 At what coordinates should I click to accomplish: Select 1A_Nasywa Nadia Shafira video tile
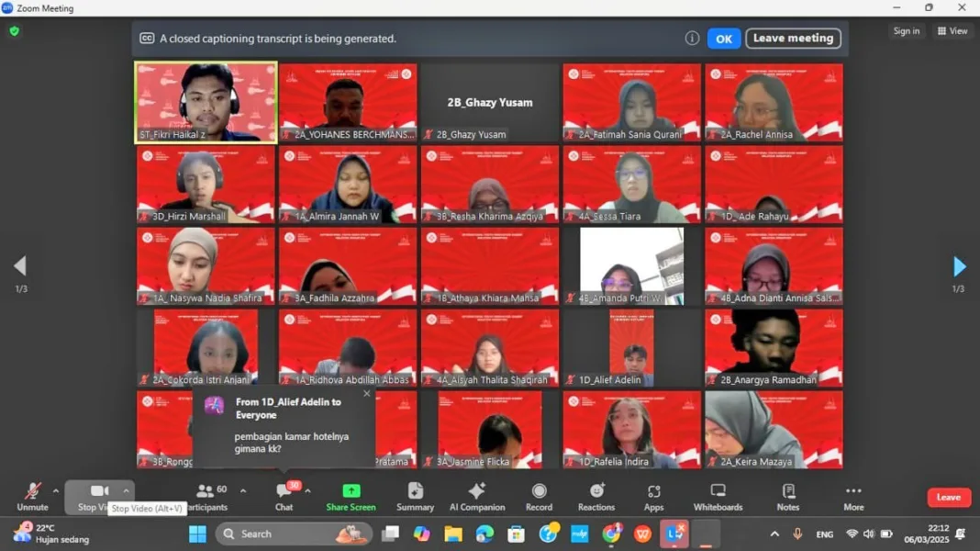pos(206,266)
